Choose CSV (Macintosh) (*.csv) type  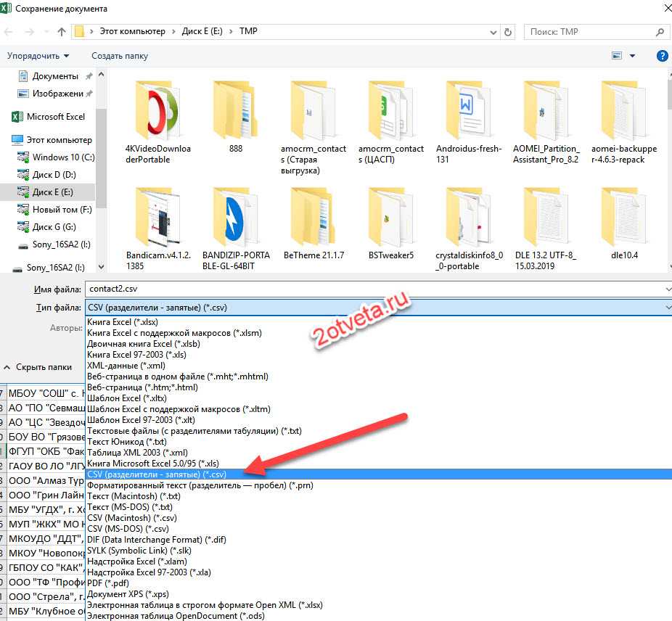tap(379, 518)
